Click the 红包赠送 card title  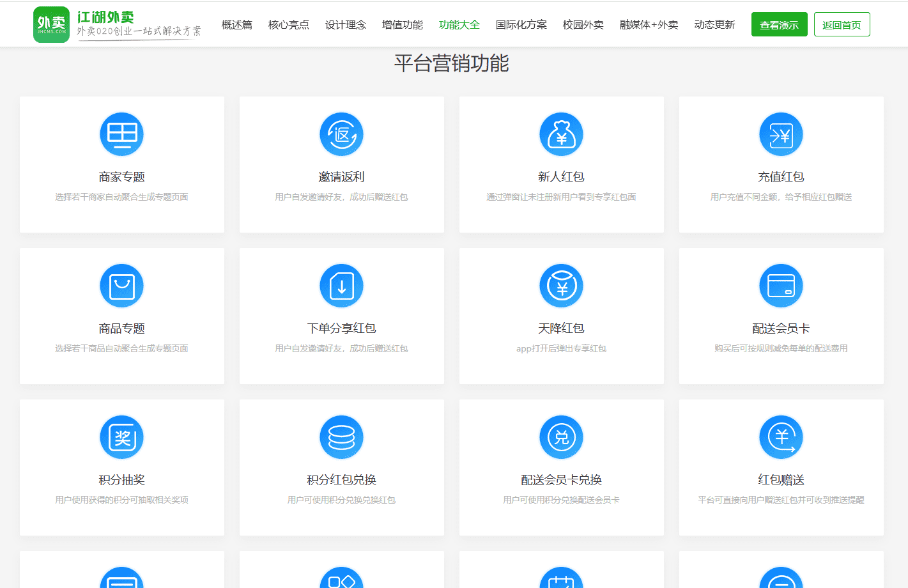[781, 480]
